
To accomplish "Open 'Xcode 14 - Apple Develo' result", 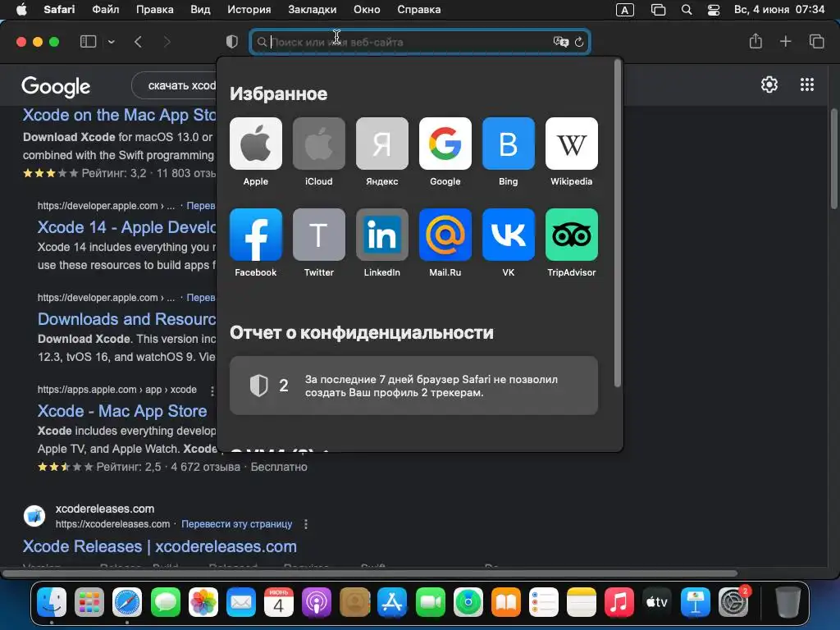I will click(x=127, y=227).
